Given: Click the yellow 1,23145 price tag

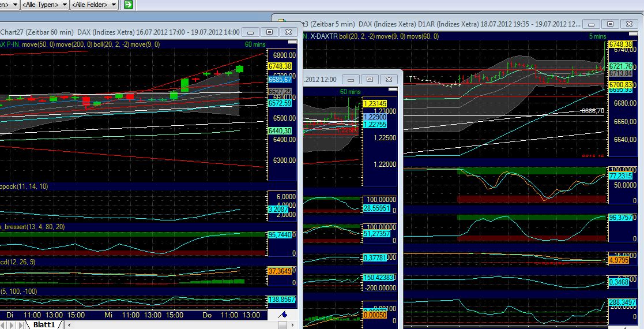Looking at the screenshot, I should (375, 104).
